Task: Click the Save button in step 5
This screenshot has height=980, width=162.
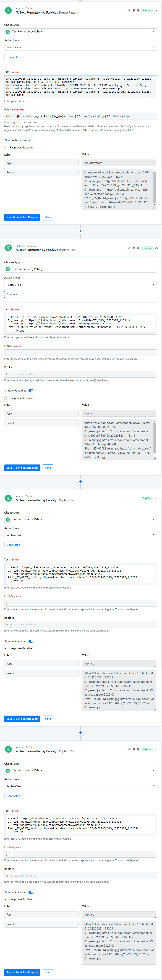Action: click(48, 719)
